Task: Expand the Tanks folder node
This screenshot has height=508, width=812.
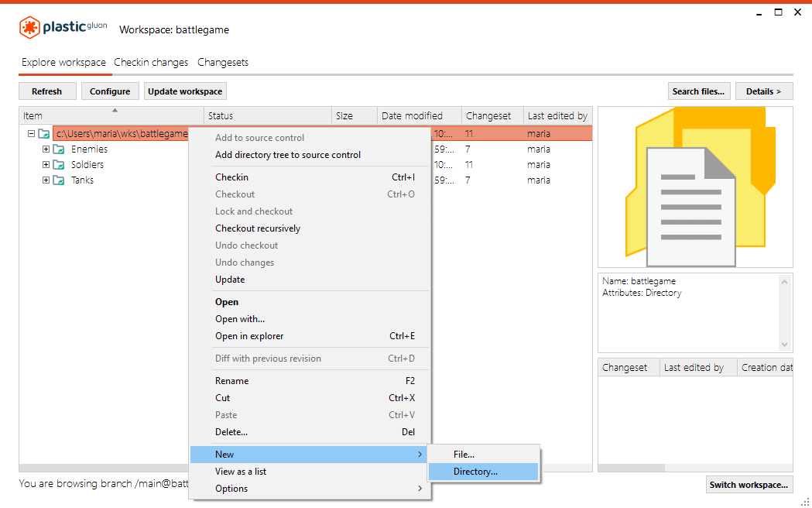Action: [x=46, y=180]
